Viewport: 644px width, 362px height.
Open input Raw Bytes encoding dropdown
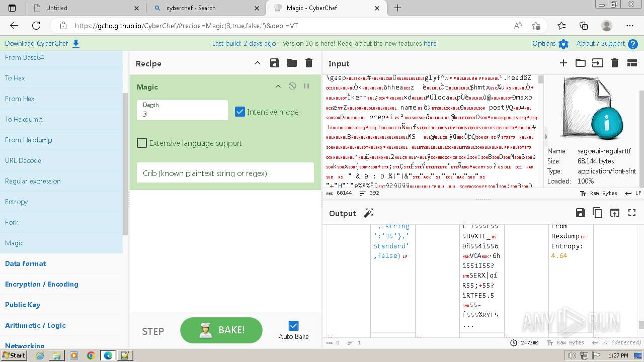pos(598,193)
